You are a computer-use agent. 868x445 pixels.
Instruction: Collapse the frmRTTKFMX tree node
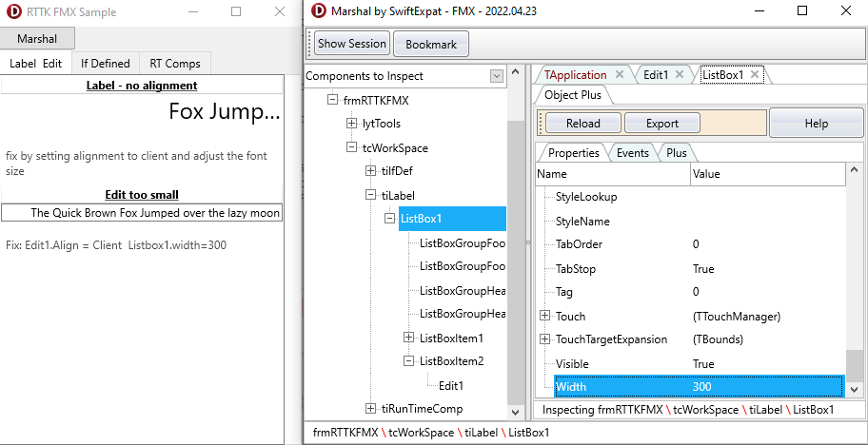[332, 100]
